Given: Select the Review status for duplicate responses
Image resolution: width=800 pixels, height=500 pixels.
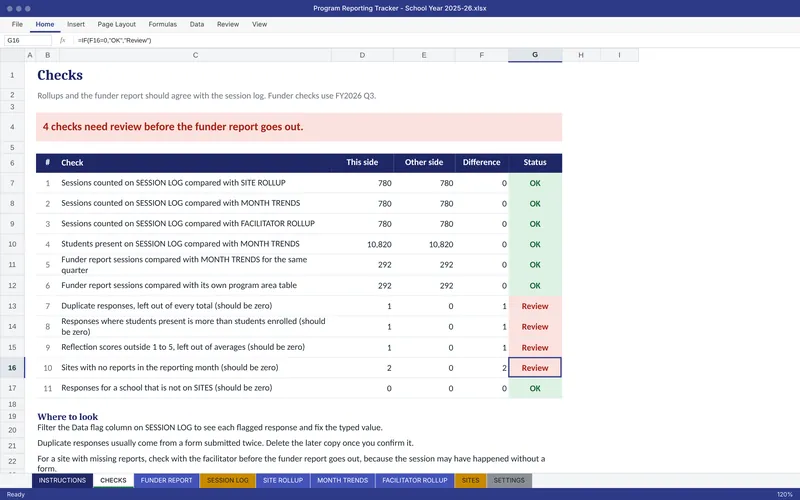Looking at the screenshot, I should click(535, 306).
